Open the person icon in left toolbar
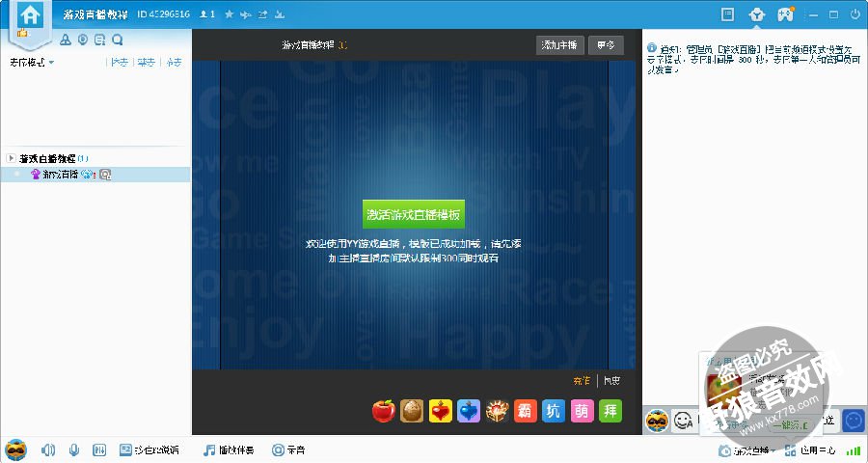This screenshot has width=868, height=463. click(x=66, y=40)
